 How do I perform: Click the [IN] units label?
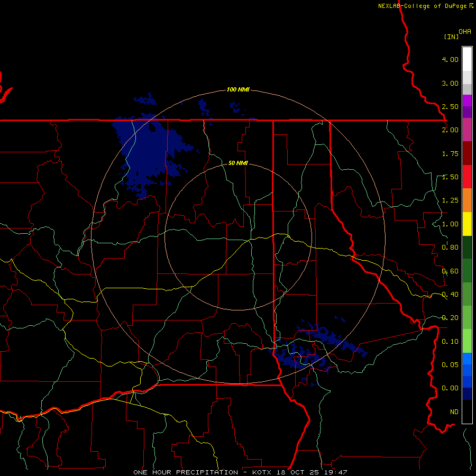(x=451, y=36)
